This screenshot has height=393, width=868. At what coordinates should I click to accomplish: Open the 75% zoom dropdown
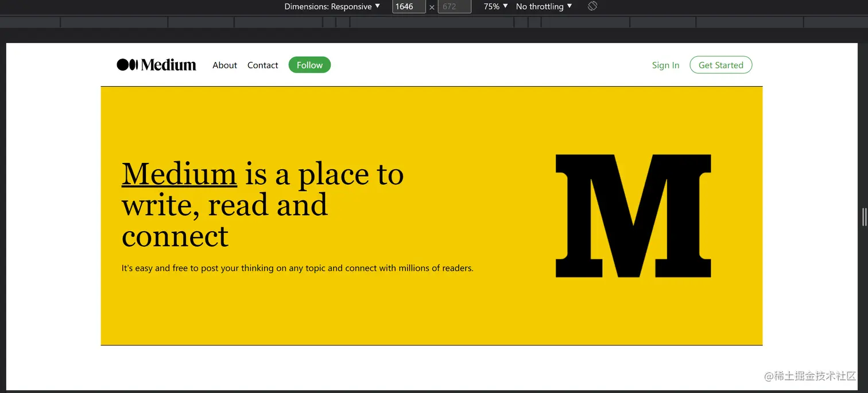495,6
